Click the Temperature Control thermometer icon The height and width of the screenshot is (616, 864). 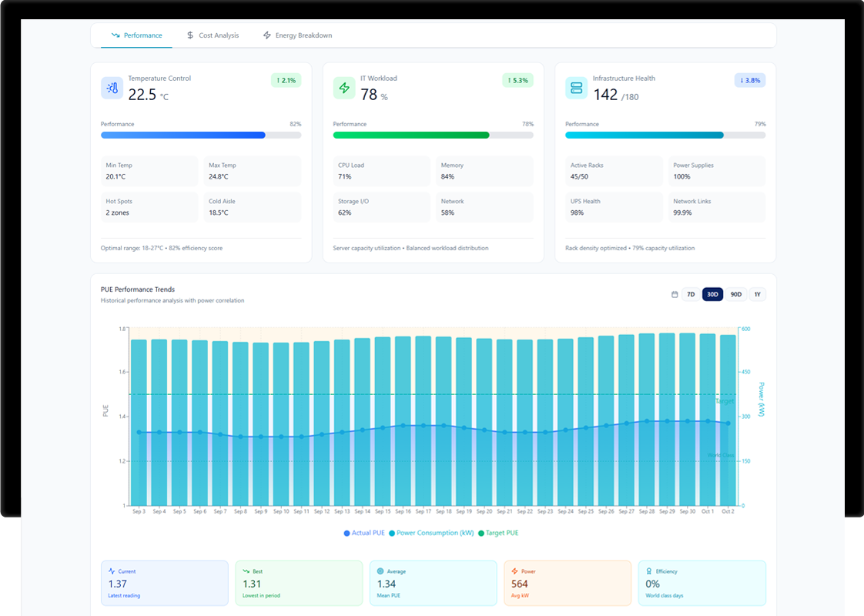coord(112,88)
